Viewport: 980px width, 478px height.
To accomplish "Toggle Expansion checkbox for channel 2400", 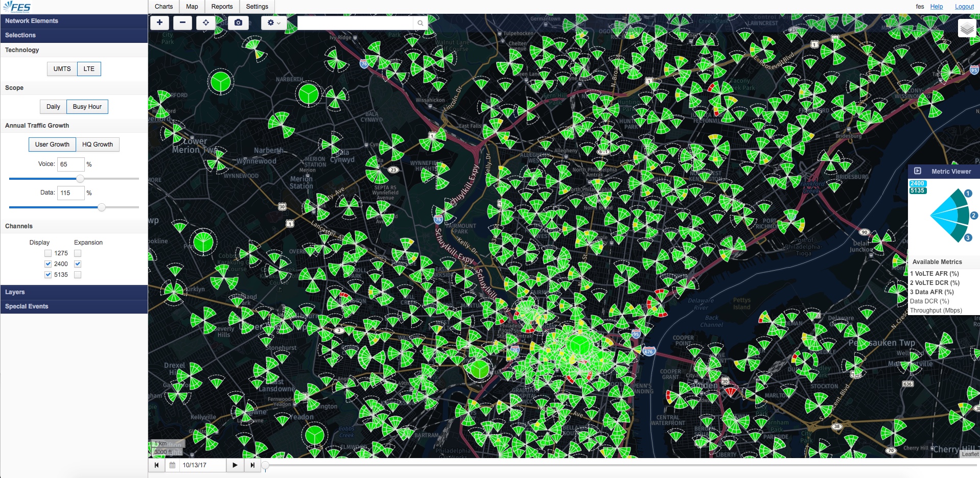I will (78, 264).
